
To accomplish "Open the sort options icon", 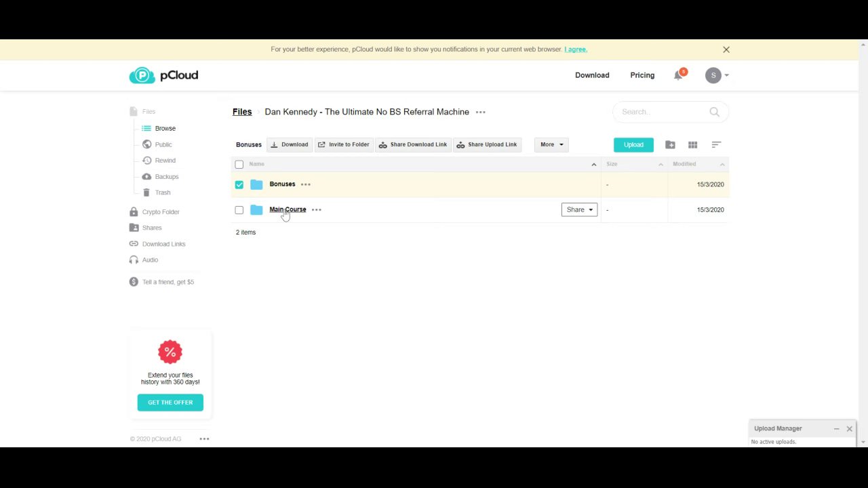I will point(716,144).
